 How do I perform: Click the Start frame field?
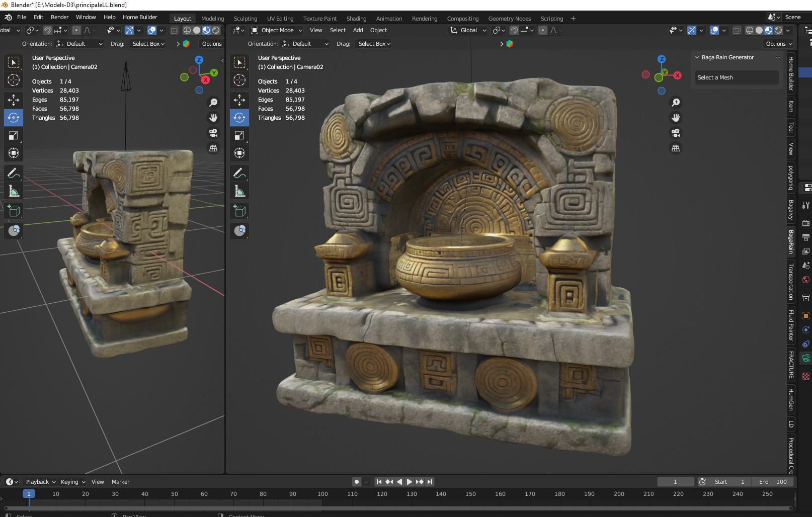729,482
